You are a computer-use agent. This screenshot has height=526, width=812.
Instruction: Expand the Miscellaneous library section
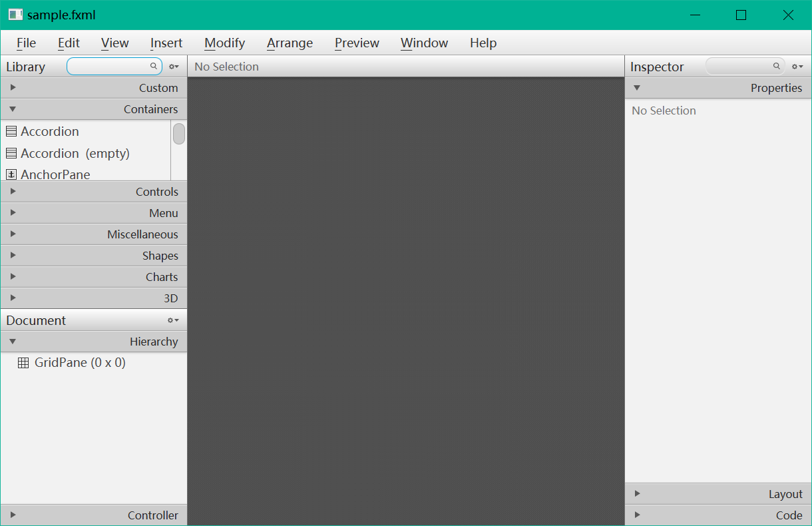[x=94, y=234]
